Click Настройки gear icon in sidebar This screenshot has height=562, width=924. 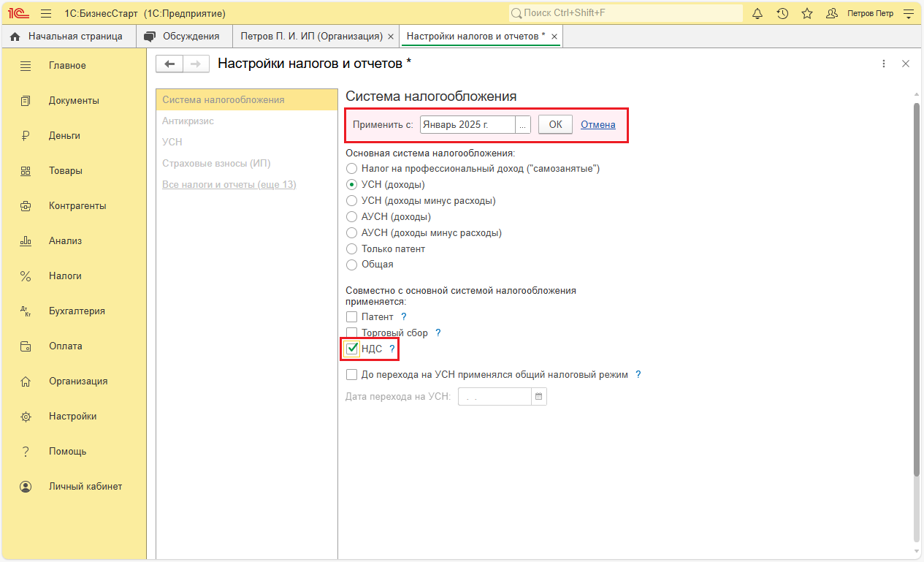pyautogui.click(x=26, y=417)
